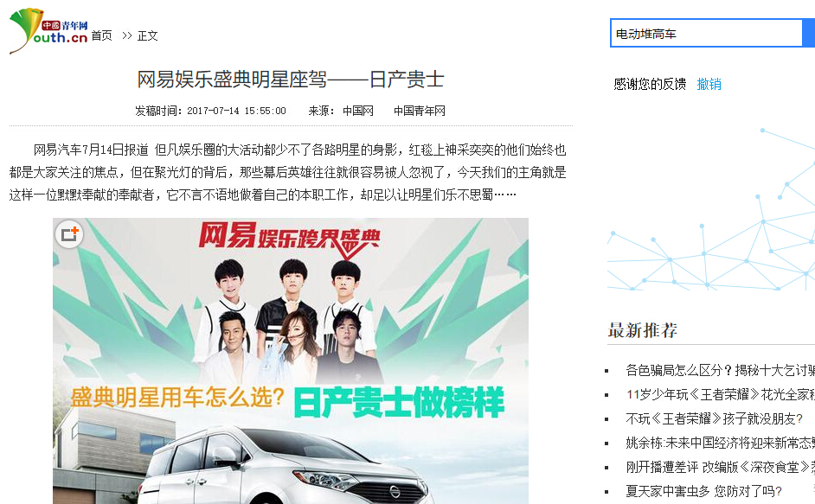Click the 最新推荐 section heading
This screenshot has width=815, height=504.
643,330
